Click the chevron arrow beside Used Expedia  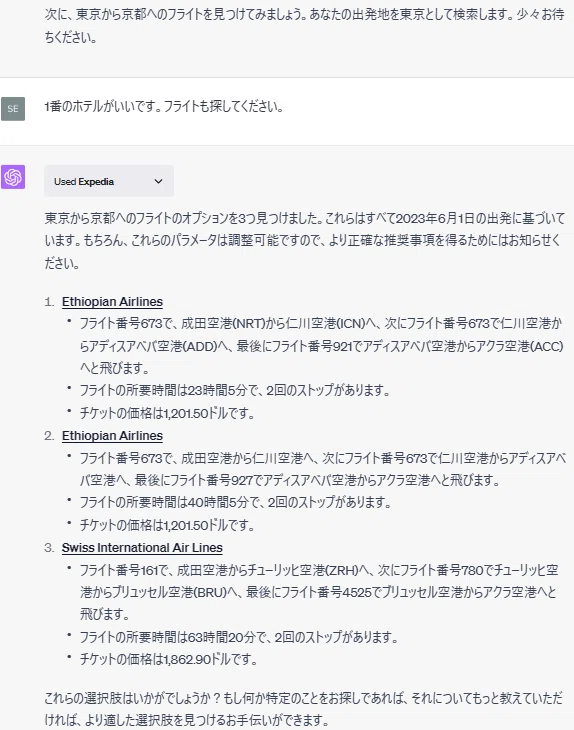pos(158,181)
